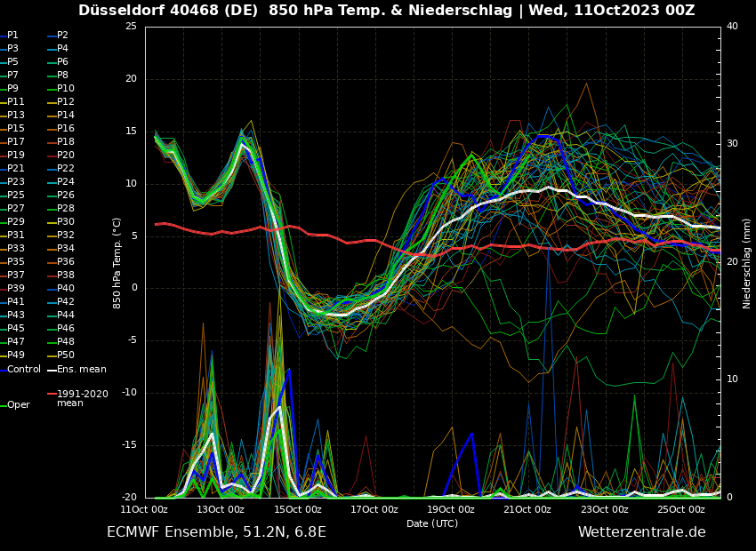The height and width of the screenshot is (551, 756).
Task: Click the ECMWF Ensemble coordinates text
Action: click(x=216, y=531)
